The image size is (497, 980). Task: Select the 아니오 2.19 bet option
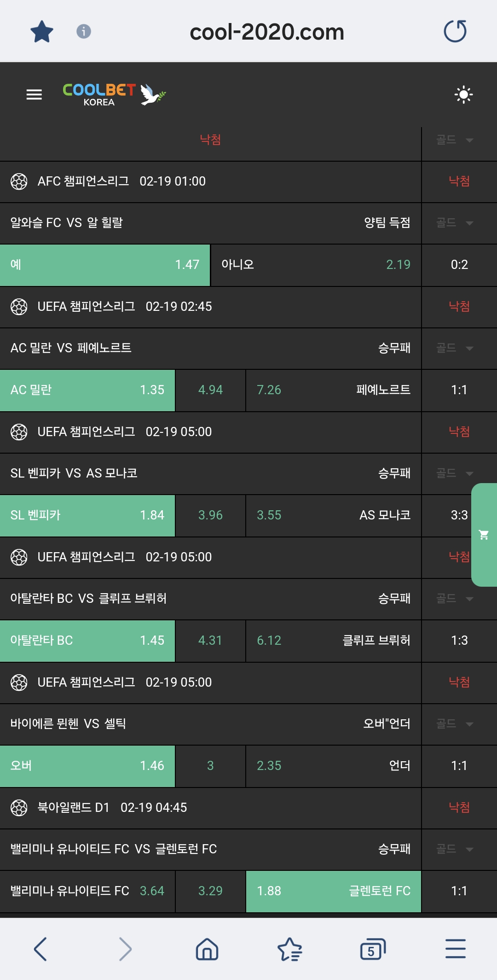coord(316,265)
